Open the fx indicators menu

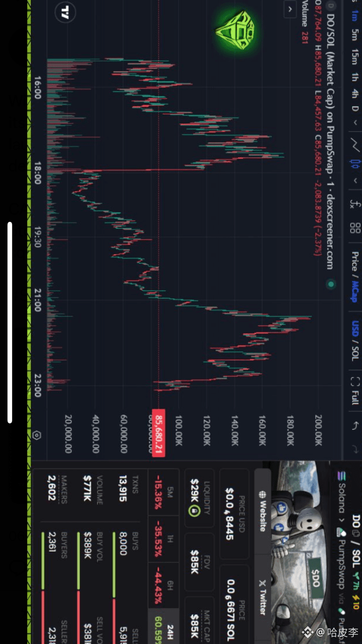point(355,203)
